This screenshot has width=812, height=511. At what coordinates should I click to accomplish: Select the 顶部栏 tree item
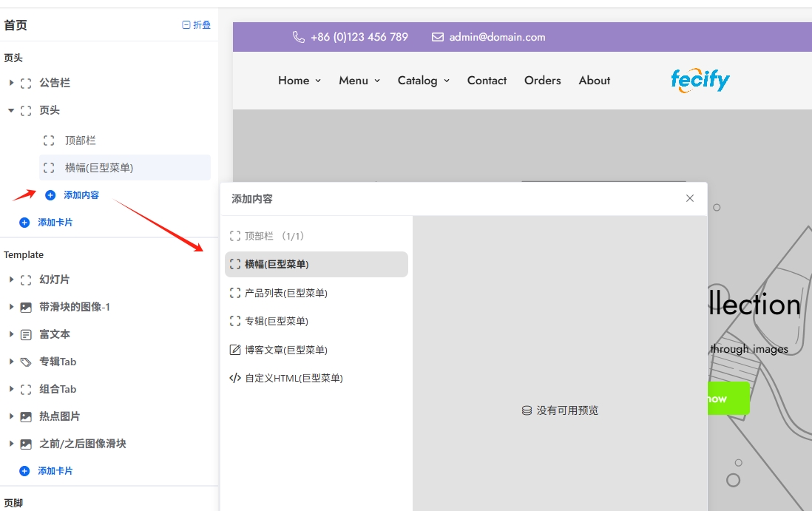[x=80, y=141]
